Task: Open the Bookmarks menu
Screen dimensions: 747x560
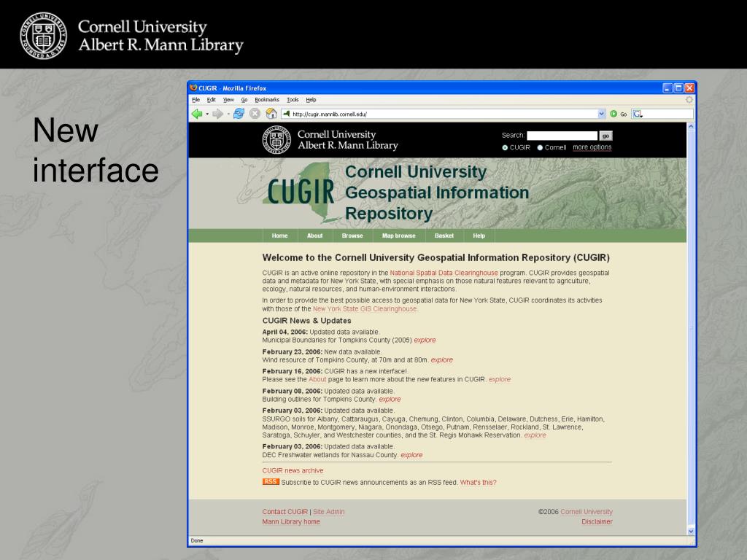Action: pos(267,100)
